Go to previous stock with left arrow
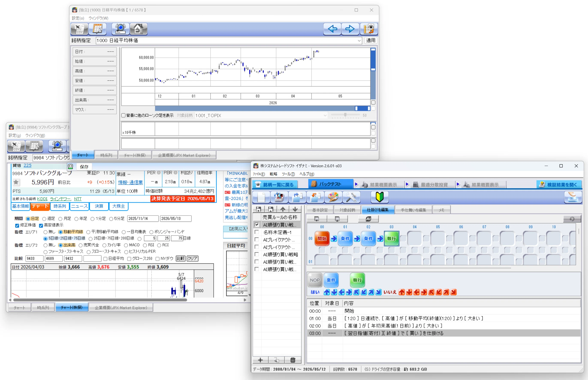 332,29
